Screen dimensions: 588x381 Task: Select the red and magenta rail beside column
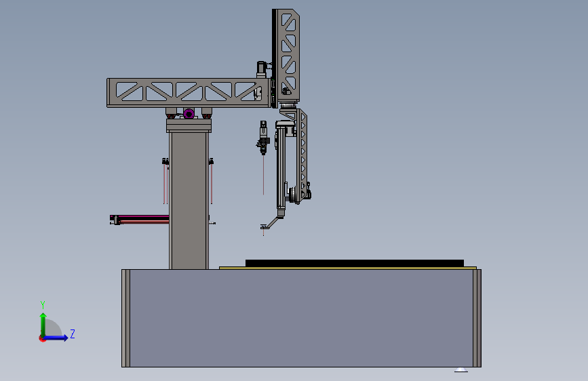tap(140, 220)
